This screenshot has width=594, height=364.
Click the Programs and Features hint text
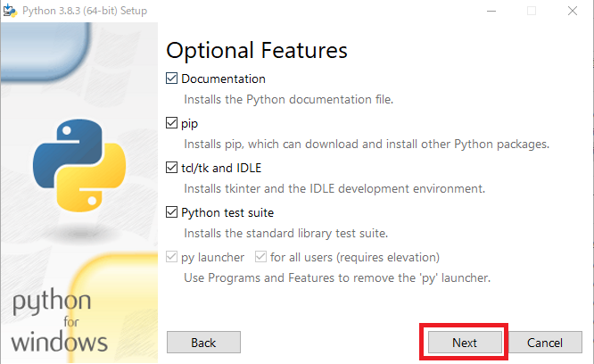pos(337,277)
